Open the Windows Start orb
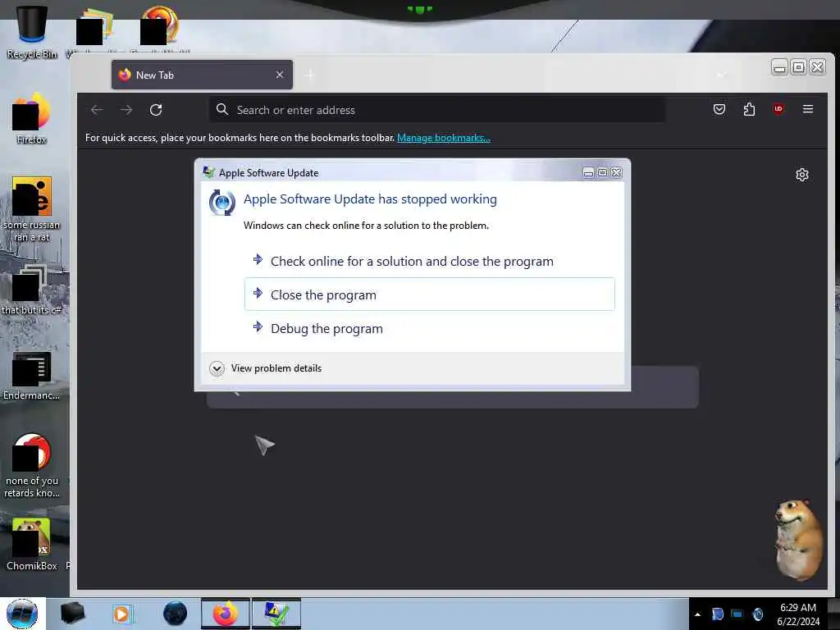Screen dimensions: 840x630 pyautogui.click(x=22, y=614)
